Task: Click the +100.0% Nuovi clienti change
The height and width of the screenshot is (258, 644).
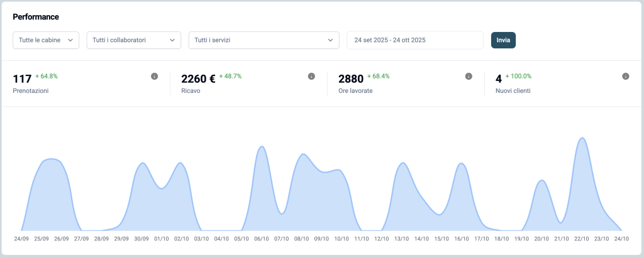Action: click(x=518, y=76)
